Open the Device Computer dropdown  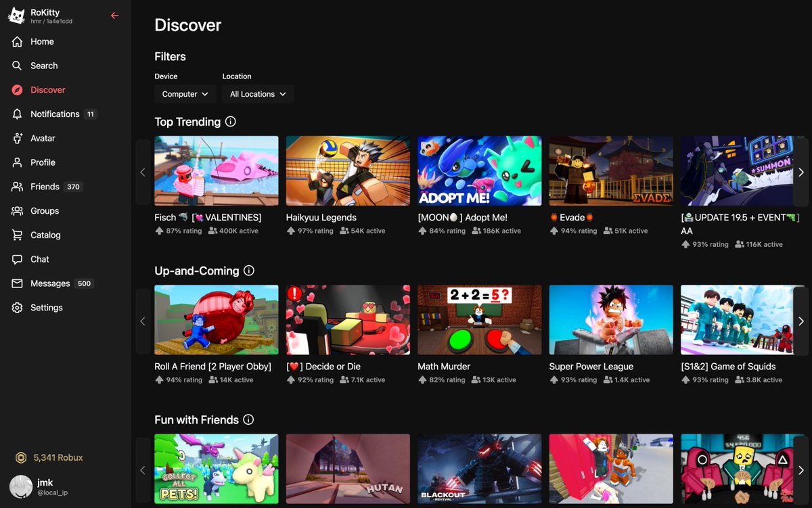click(x=185, y=94)
